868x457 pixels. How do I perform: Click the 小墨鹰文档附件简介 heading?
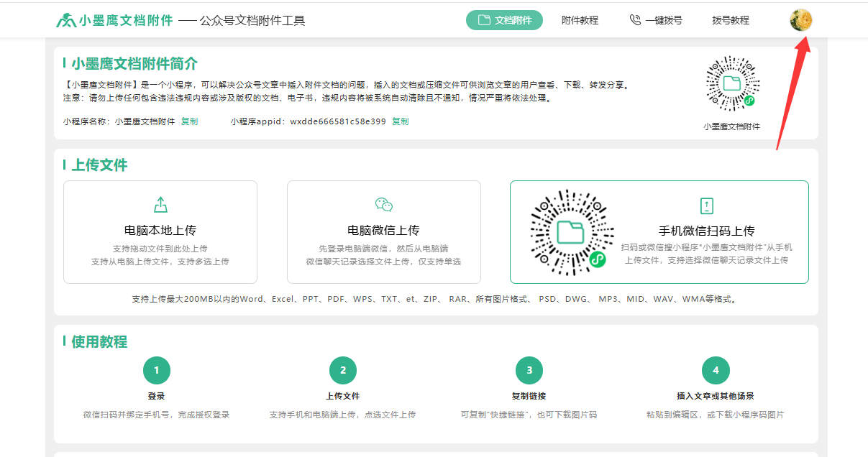tap(134, 64)
